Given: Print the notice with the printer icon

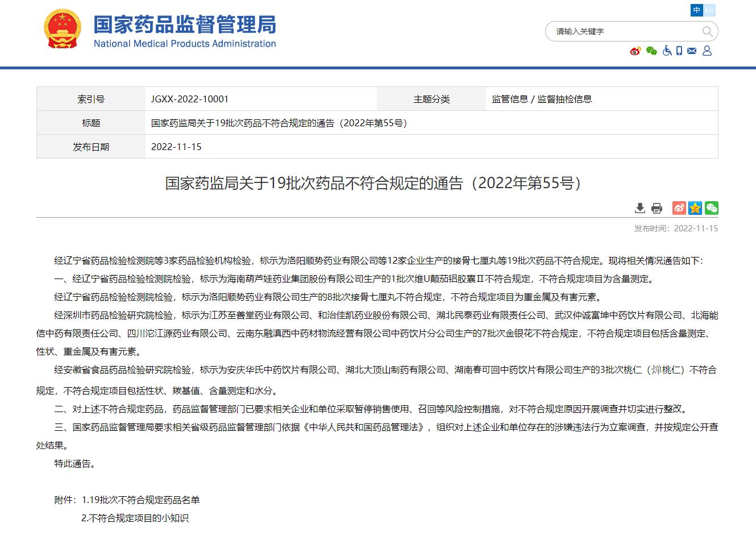Looking at the screenshot, I should (x=657, y=208).
